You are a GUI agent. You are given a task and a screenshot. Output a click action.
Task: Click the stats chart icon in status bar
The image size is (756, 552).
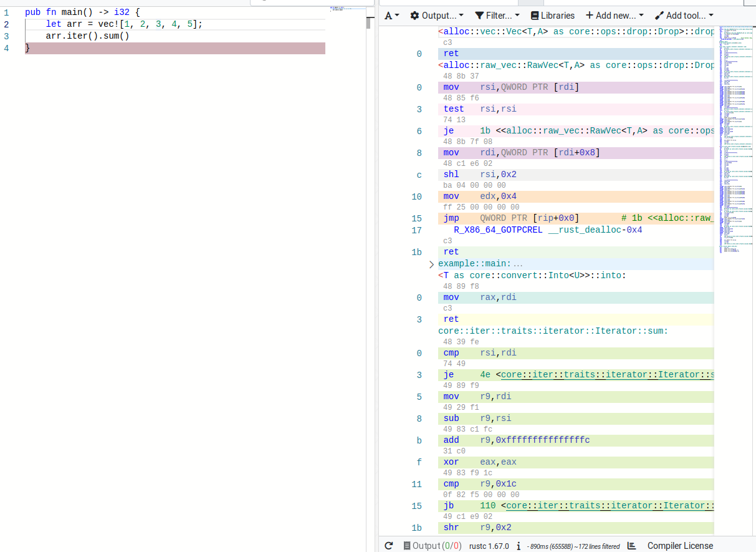pyautogui.click(x=631, y=546)
